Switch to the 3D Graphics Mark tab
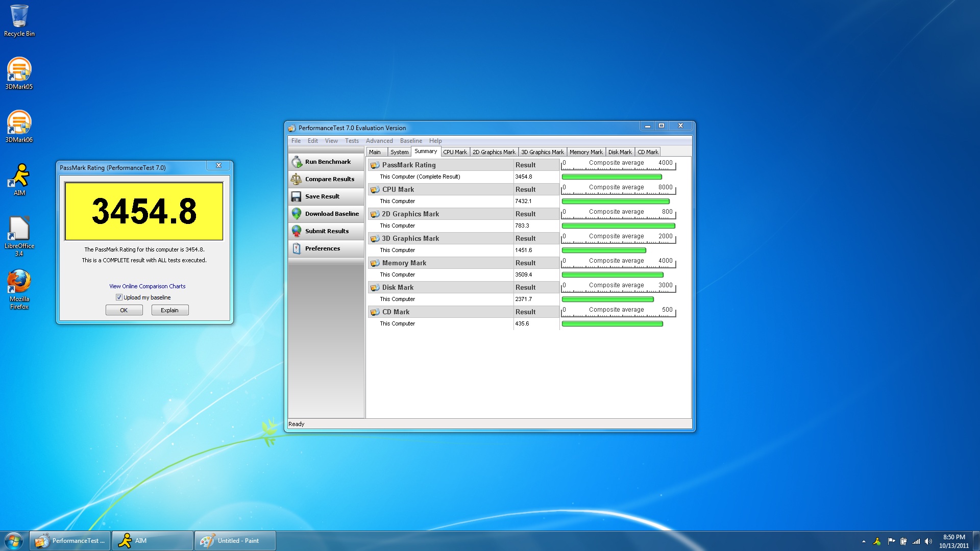This screenshot has width=980, height=551. pyautogui.click(x=543, y=152)
